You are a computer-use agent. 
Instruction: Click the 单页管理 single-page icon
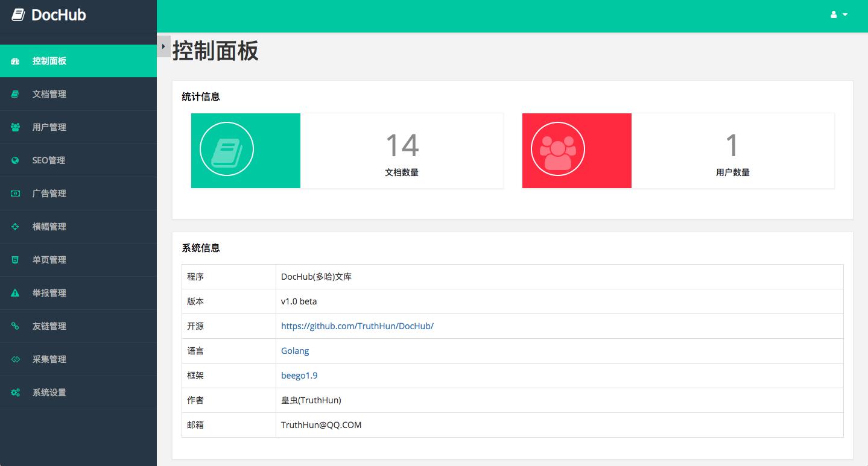[x=15, y=260]
